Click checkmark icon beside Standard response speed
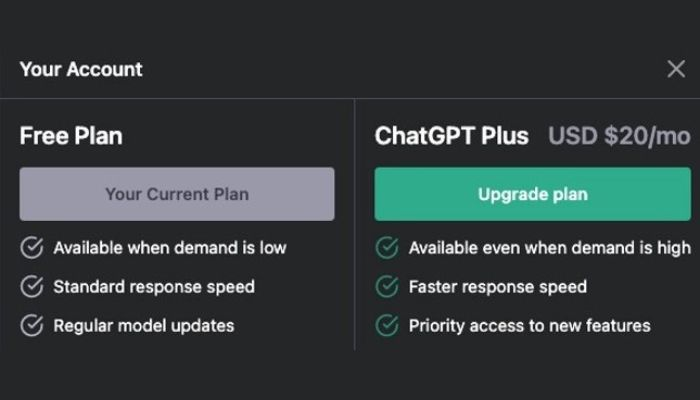The height and width of the screenshot is (400, 700). click(32, 287)
